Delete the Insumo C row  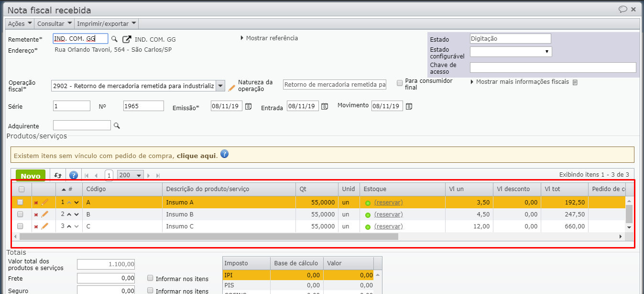[x=36, y=226]
